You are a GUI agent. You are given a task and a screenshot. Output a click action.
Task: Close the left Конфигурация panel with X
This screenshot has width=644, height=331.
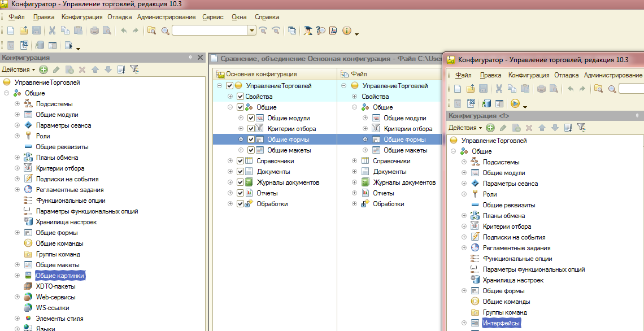pos(200,58)
